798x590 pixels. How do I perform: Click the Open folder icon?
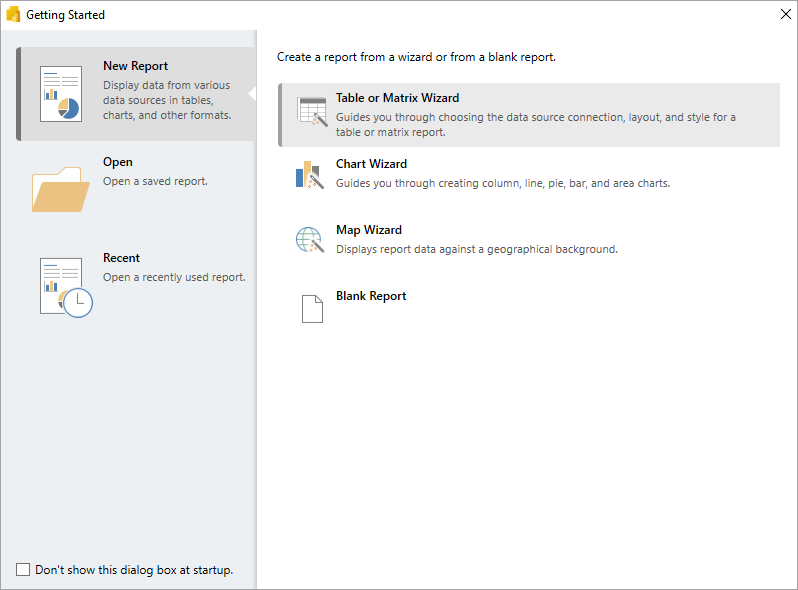61,189
